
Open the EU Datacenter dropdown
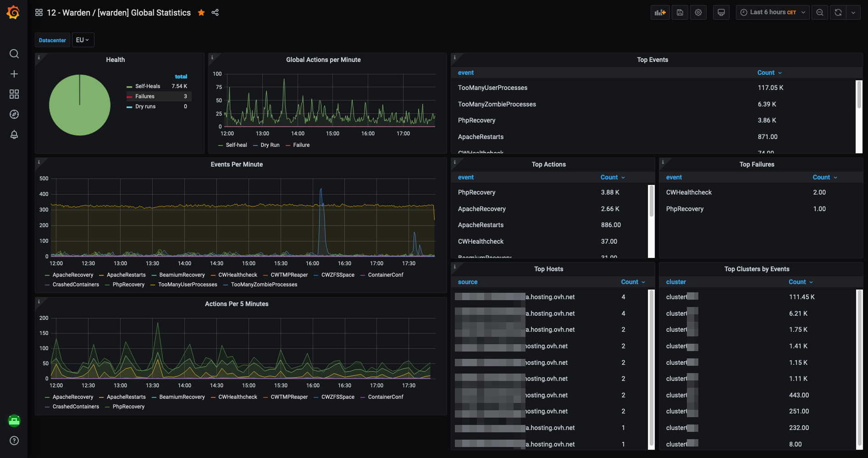click(x=83, y=40)
